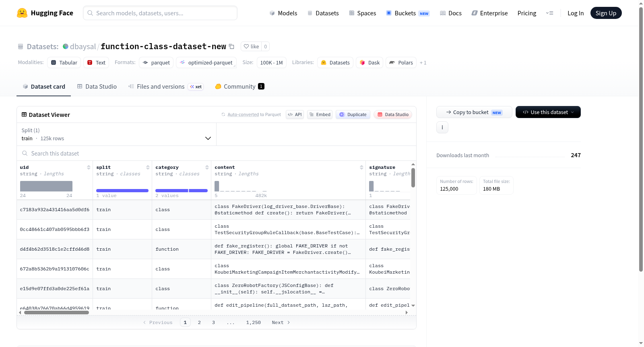Open the Spaces nav link

[362, 13]
